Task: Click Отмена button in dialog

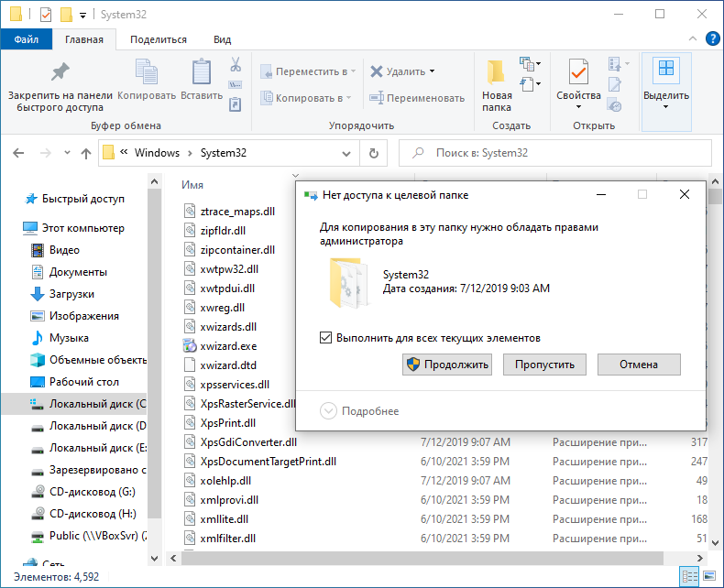Action: [639, 365]
